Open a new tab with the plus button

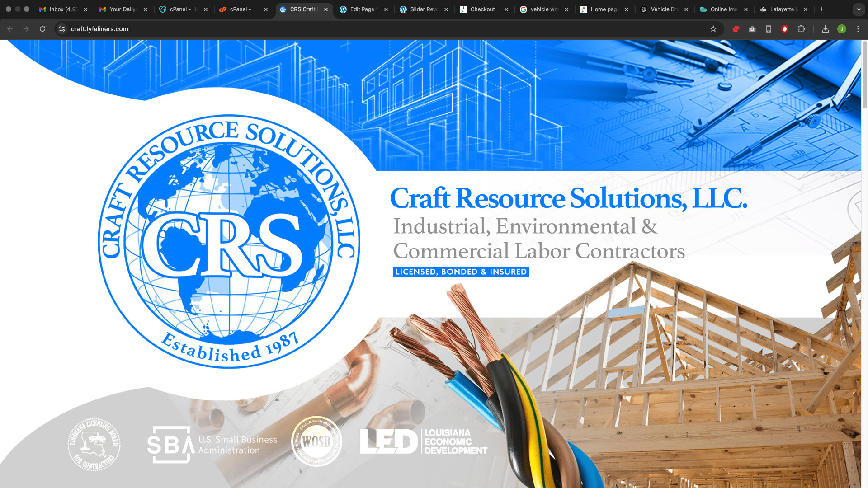coord(822,9)
